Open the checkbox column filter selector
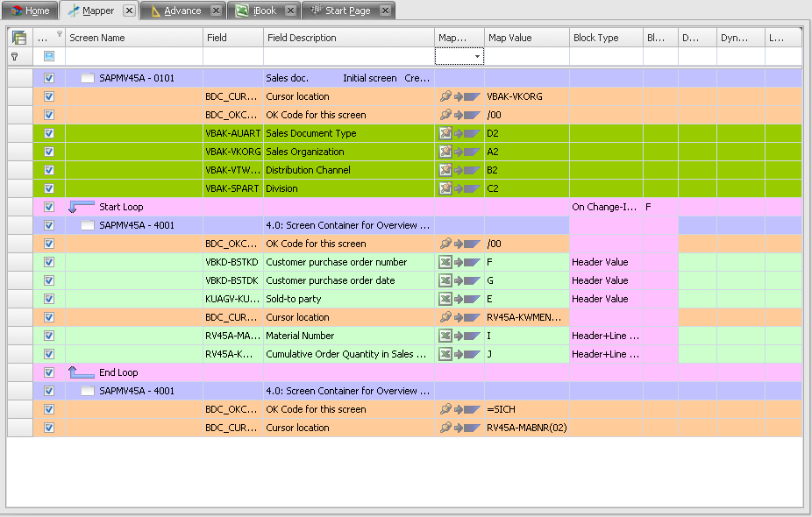This screenshot has height=517, width=812. pos(49,56)
